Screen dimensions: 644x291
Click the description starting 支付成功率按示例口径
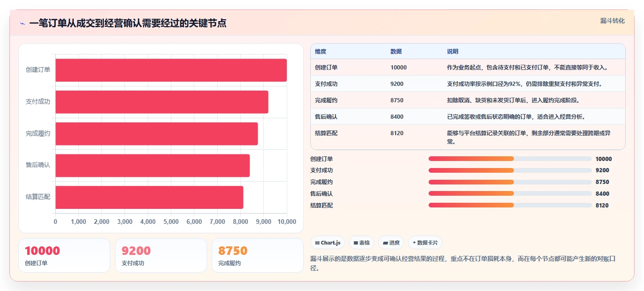(525, 84)
